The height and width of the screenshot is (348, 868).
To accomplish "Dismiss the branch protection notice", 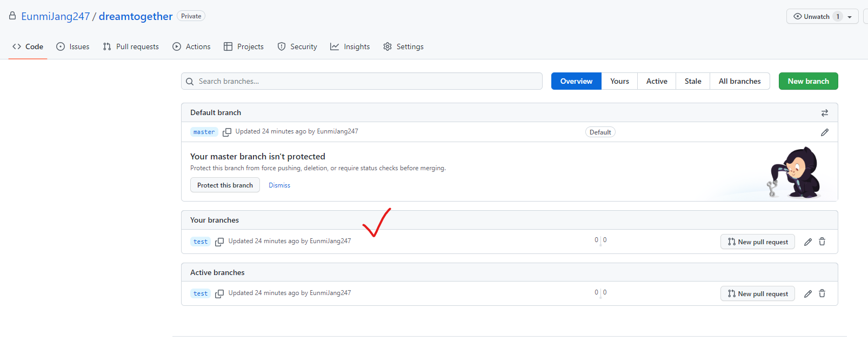I will [x=279, y=185].
